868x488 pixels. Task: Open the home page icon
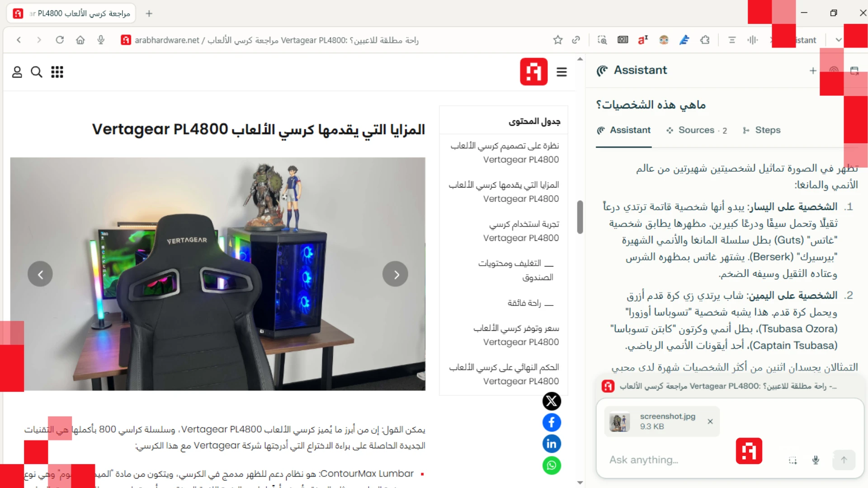(80, 40)
